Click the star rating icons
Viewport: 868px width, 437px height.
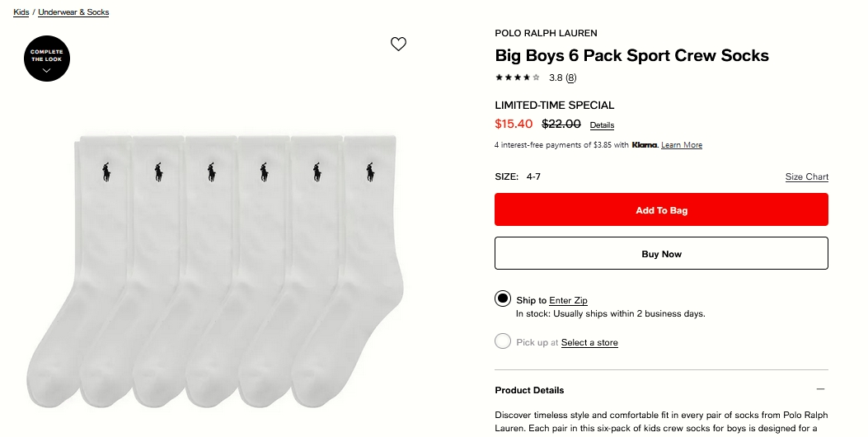click(x=517, y=78)
